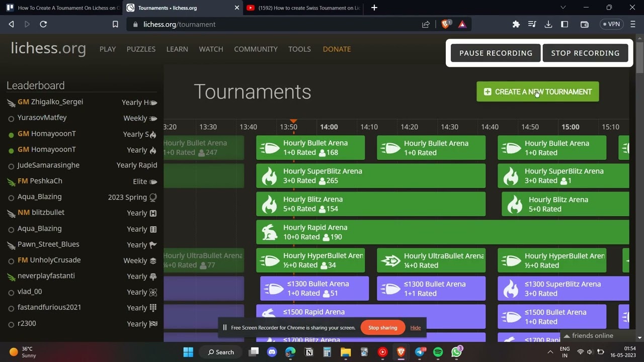
Task: Switch to the YouTube Swiss Tournament tab
Action: tap(303, 8)
